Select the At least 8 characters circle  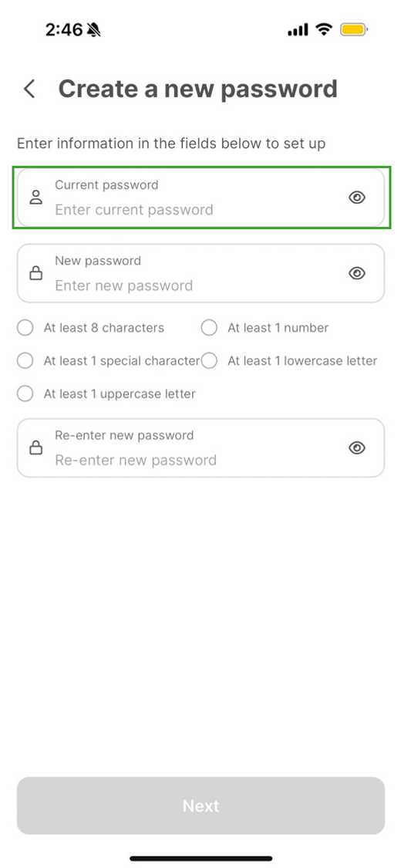coord(25,328)
